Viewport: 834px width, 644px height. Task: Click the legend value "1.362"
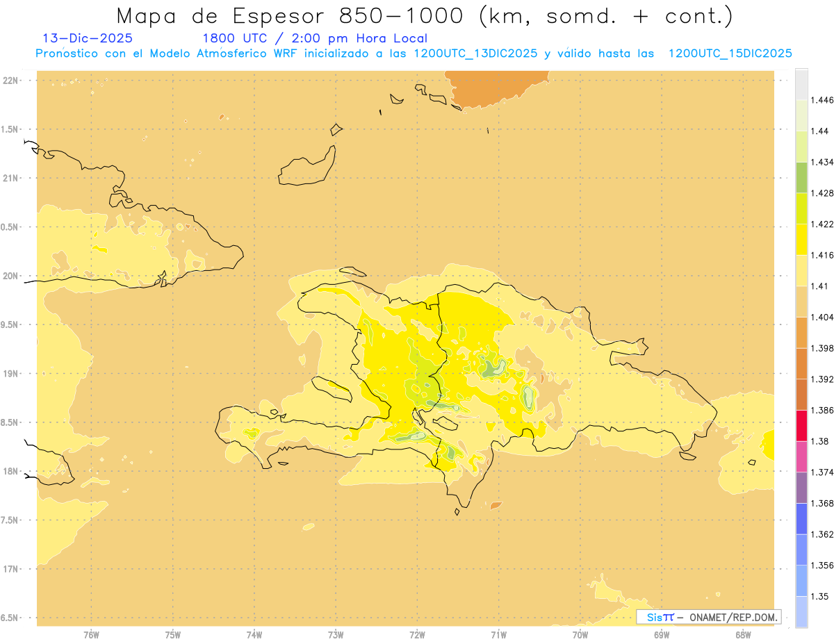coord(822,534)
